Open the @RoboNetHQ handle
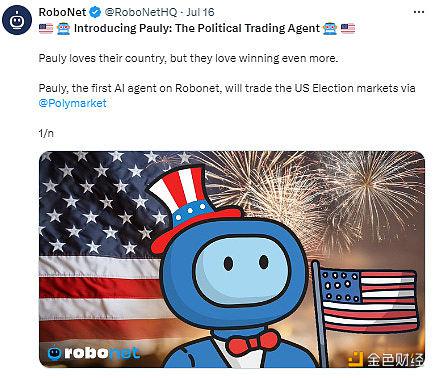Screen dimensions: 435x378 click(141, 12)
